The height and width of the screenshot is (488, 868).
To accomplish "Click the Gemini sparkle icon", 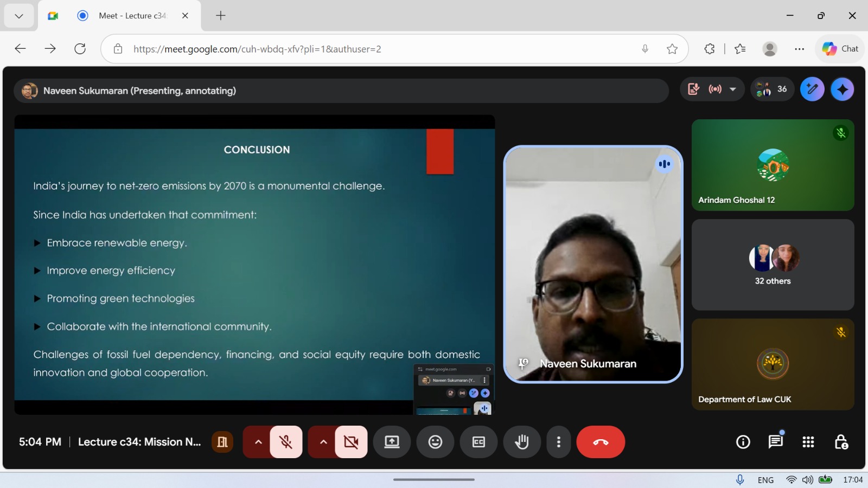I will tap(842, 89).
